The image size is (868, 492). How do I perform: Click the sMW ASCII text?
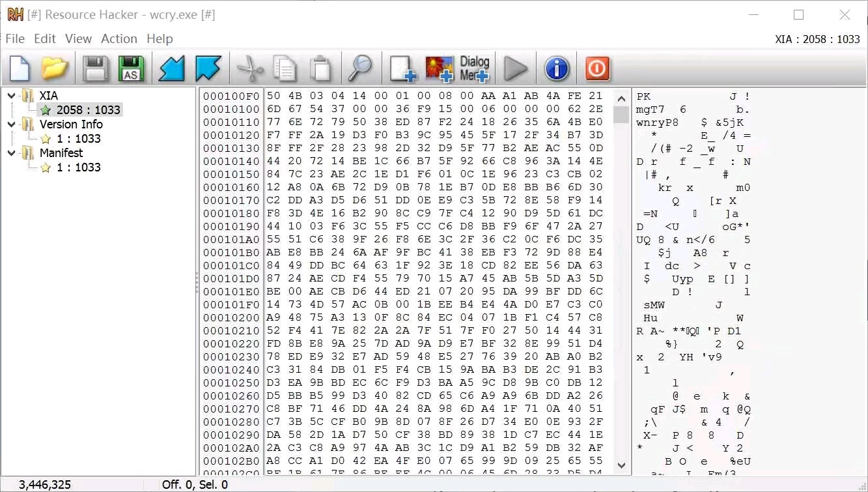click(x=654, y=305)
